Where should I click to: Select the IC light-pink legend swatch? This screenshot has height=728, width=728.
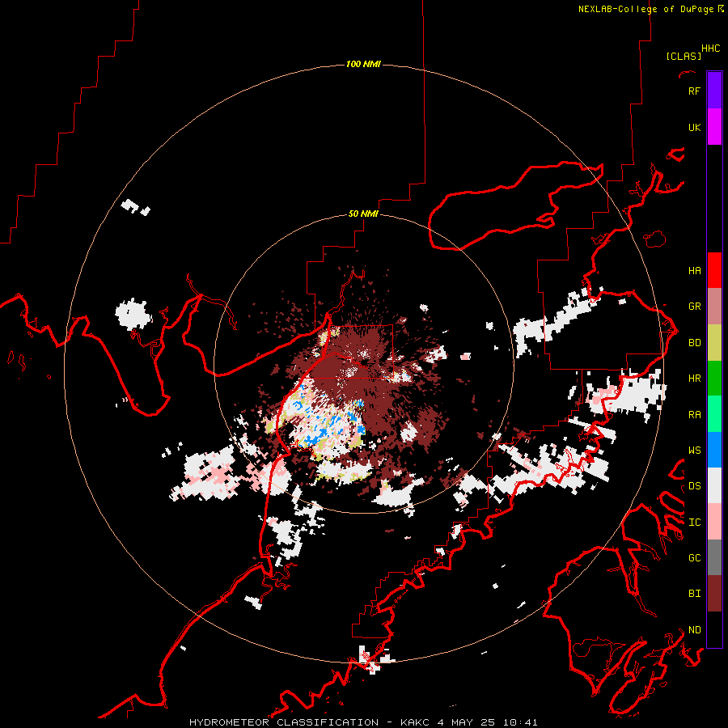pyautogui.click(x=714, y=522)
